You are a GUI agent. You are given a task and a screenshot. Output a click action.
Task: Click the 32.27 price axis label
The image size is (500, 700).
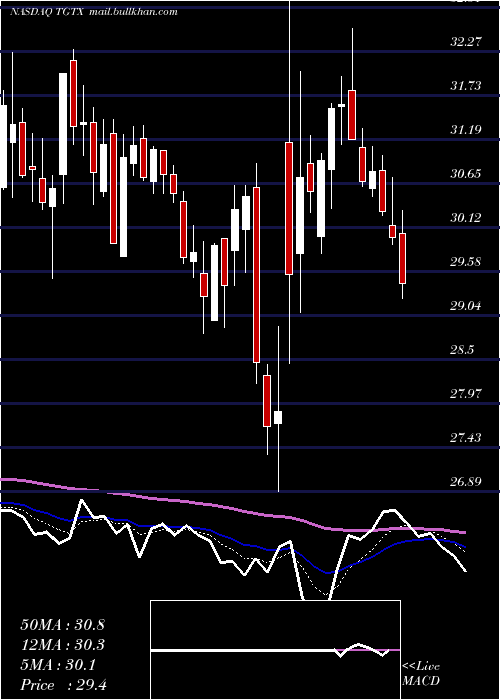[466, 42]
